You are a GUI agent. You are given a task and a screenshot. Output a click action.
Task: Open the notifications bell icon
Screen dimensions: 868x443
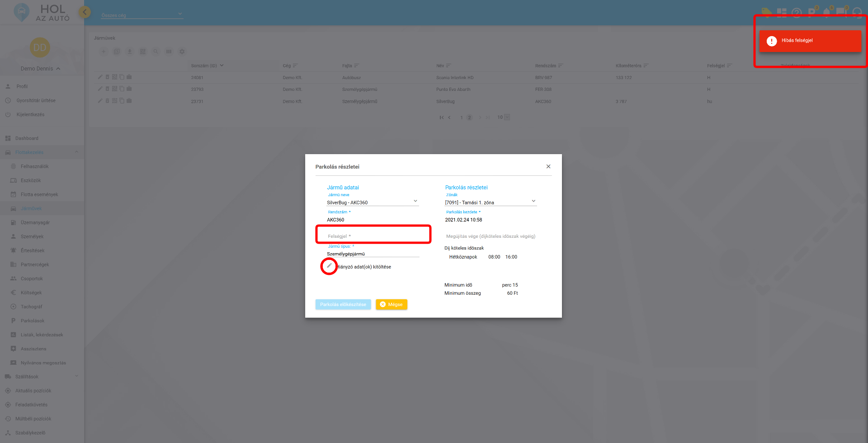pos(826,13)
